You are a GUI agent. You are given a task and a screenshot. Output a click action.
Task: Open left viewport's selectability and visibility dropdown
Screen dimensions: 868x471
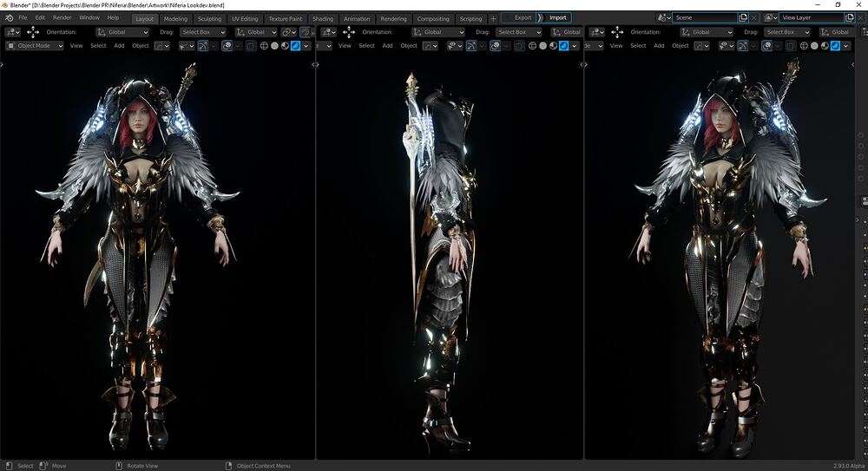(185, 45)
